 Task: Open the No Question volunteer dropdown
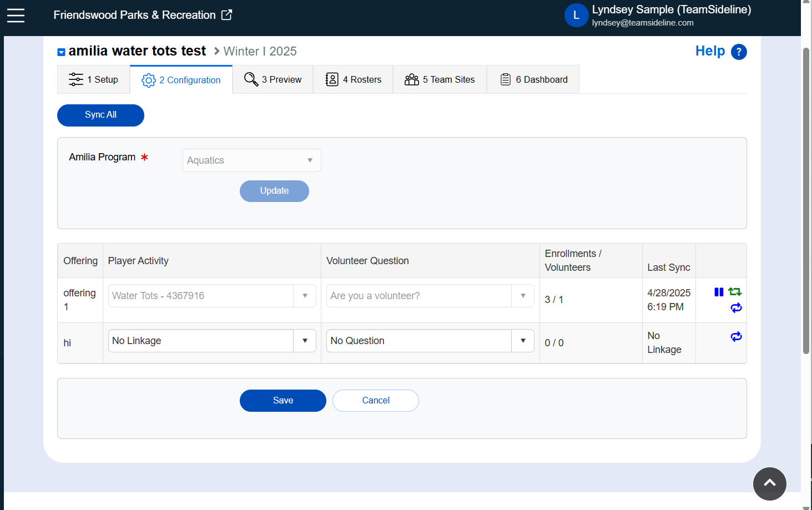pos(430,341)
